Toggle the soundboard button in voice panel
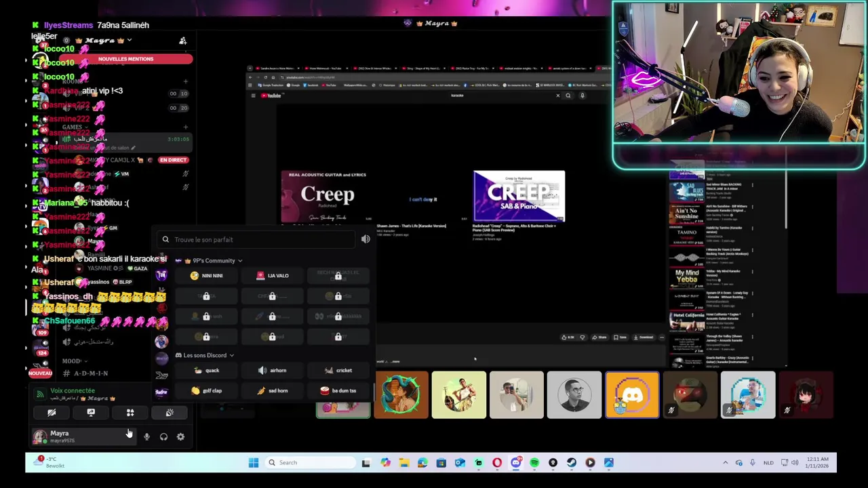The width and height of the screenshot is (868, 488). [x=170, y=413]
